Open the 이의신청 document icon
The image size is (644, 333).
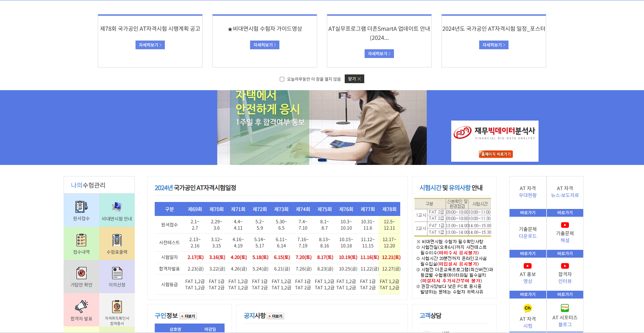[117, 273]
